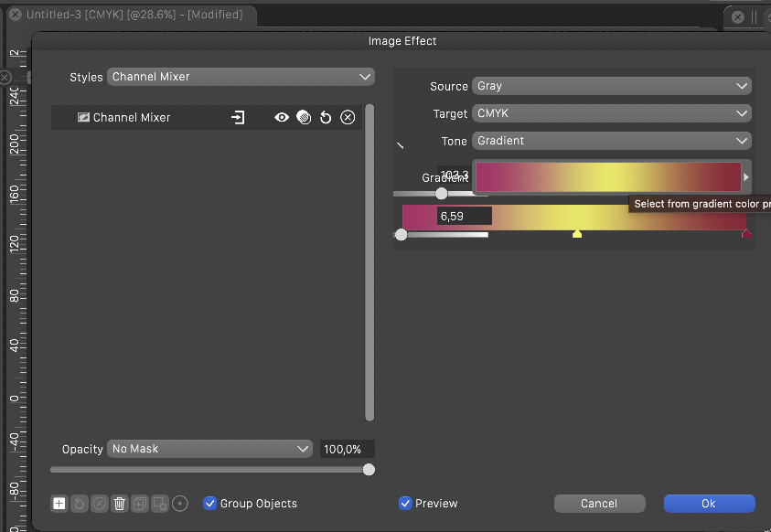Image resolution: width=771 pixels, height=532 pixels.
Task: Open the Styles dropdown
Action: click(241, 77)
